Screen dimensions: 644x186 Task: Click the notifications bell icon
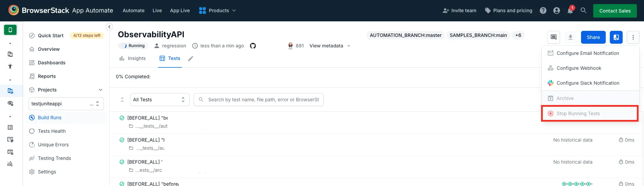tap(570, 11)
